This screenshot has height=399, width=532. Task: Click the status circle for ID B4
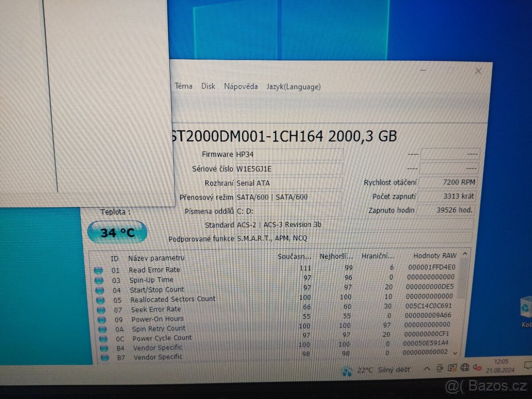click(104, 348)
